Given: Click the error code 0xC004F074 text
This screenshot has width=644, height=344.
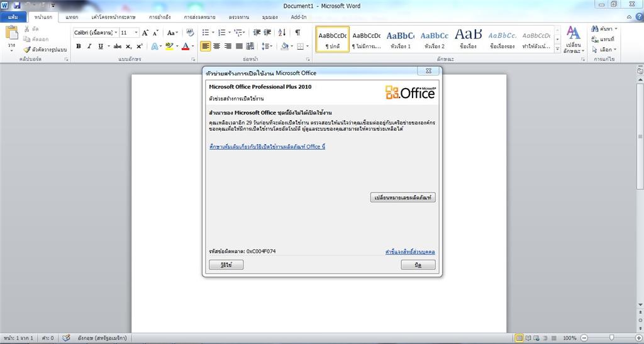Looking at the screenshot, I should pyautogui.click(x=261, y=251).
